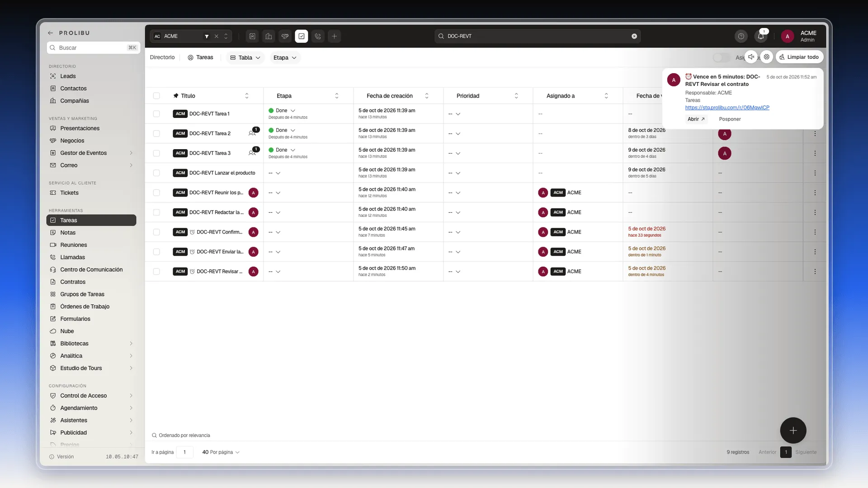Check the box for DOC-REVT Reunir row

(x=156, y=193)
